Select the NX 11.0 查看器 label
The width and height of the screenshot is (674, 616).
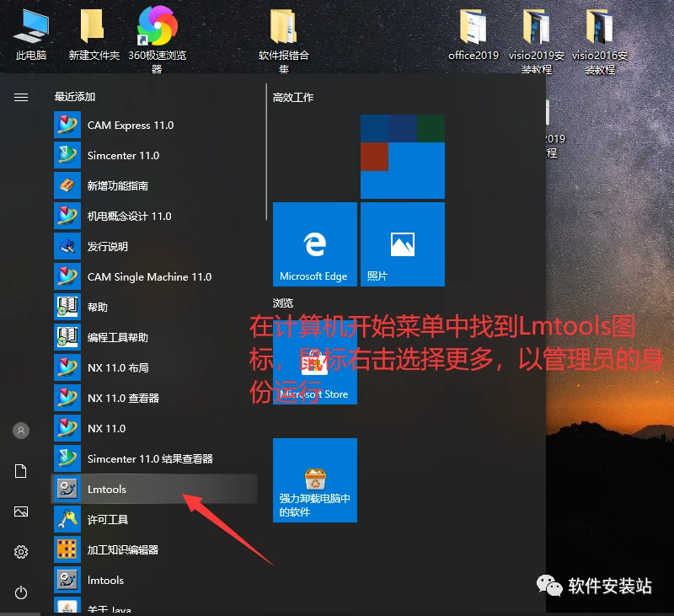[x=123, y=398]
